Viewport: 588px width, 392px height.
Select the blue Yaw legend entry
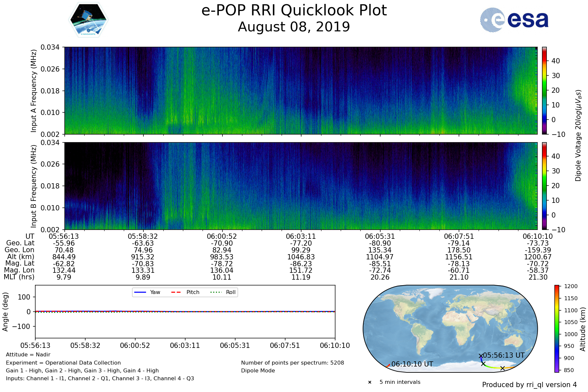pos(147,292)
